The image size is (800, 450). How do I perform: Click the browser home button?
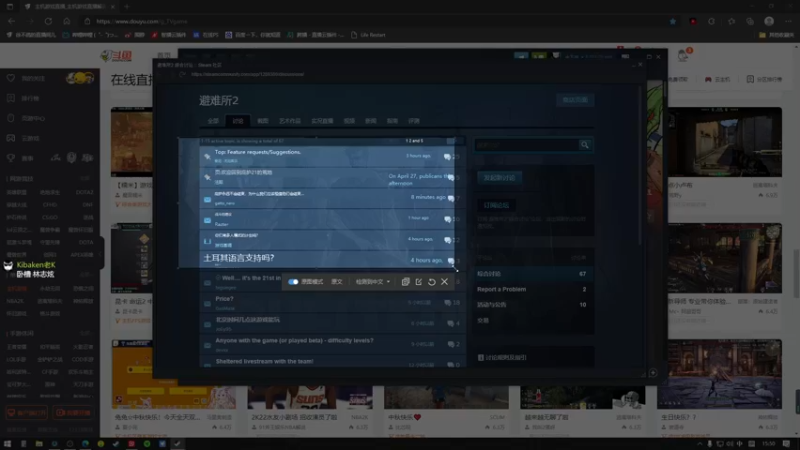pos(67,21)
